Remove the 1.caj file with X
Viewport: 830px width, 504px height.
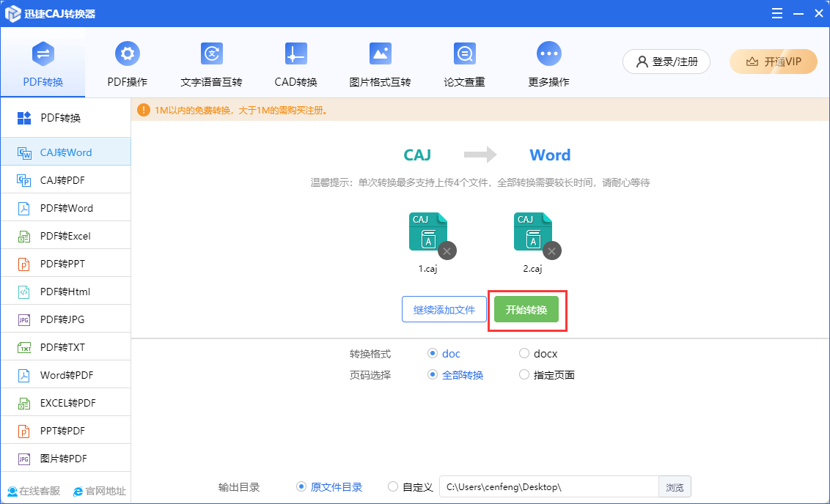tap(447, 251)
